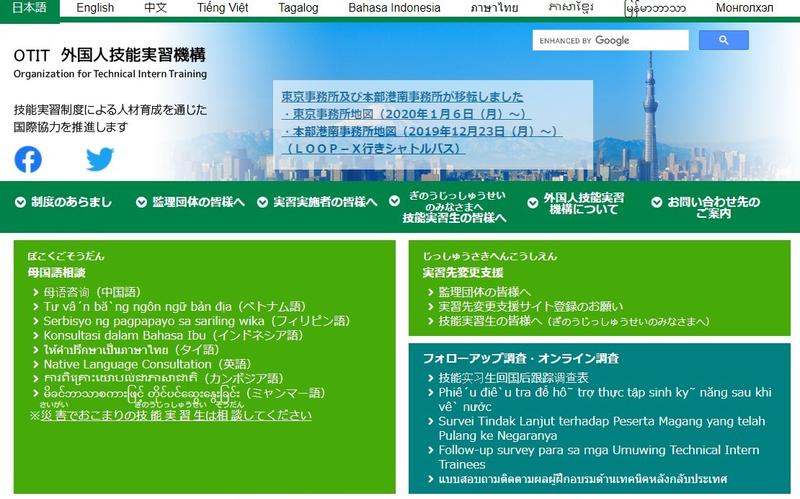Click the フォローアップ調査・オンライン調査 heading
Image resolution: width=800 pixels, height=499 pixels.
click(x=520, y=358)
